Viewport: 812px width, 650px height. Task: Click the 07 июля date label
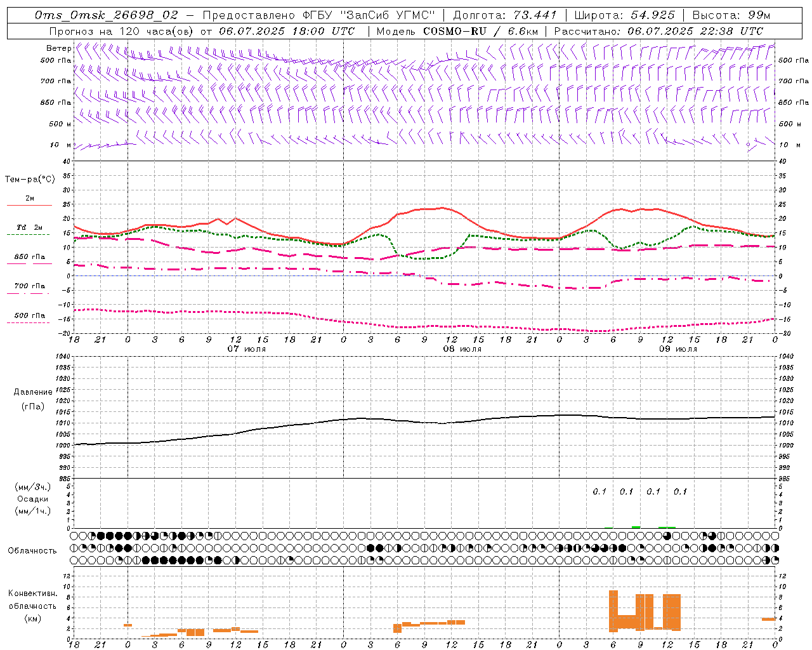pos(247,349)
